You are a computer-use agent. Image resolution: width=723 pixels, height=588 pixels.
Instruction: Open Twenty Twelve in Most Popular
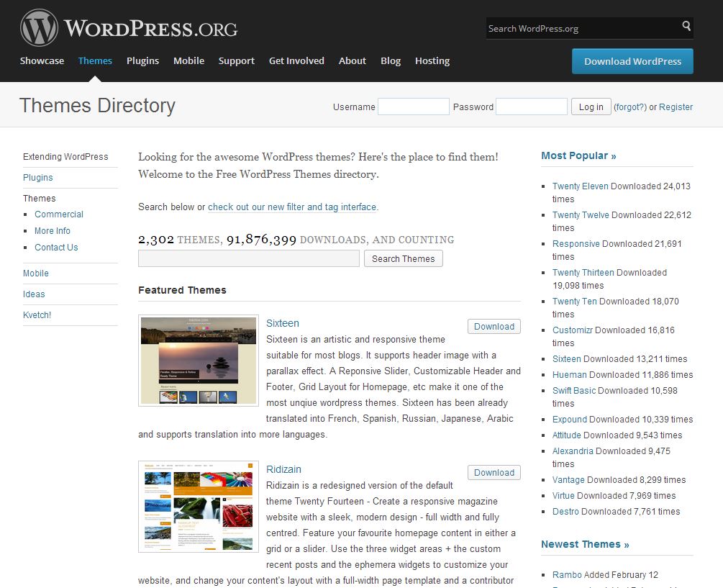click(x=581, y=215)
